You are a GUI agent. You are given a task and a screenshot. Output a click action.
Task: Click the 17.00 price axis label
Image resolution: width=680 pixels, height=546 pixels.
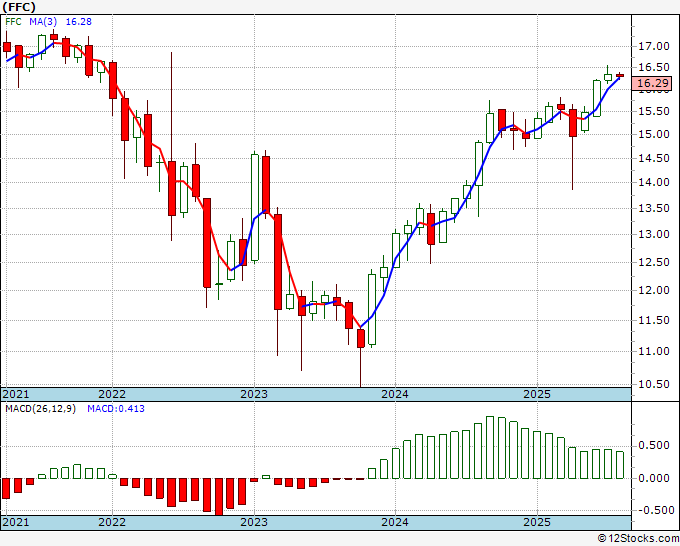654,46
